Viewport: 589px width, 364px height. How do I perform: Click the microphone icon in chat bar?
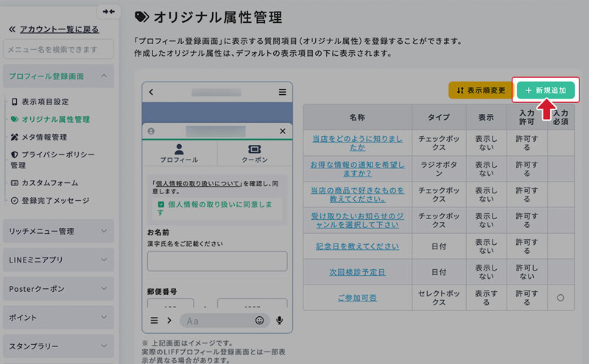click(280, 321)
